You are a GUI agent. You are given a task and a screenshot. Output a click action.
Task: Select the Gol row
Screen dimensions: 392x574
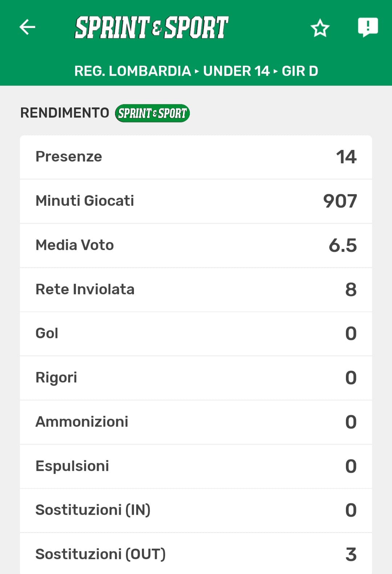(x=196, y=333)
